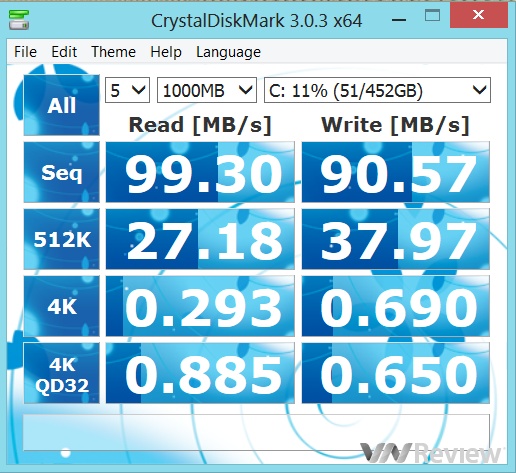Start the 512K benchmark test
This screenshot has height=473, width=516.
click(x=62, y=239)
